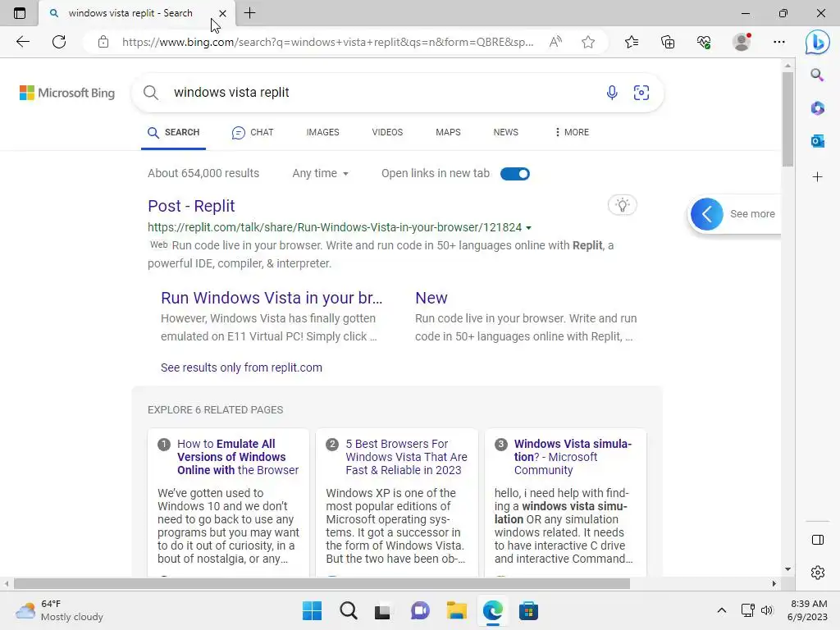
Task: Open Windows Vista simulation community card
Action: [573, 457]
